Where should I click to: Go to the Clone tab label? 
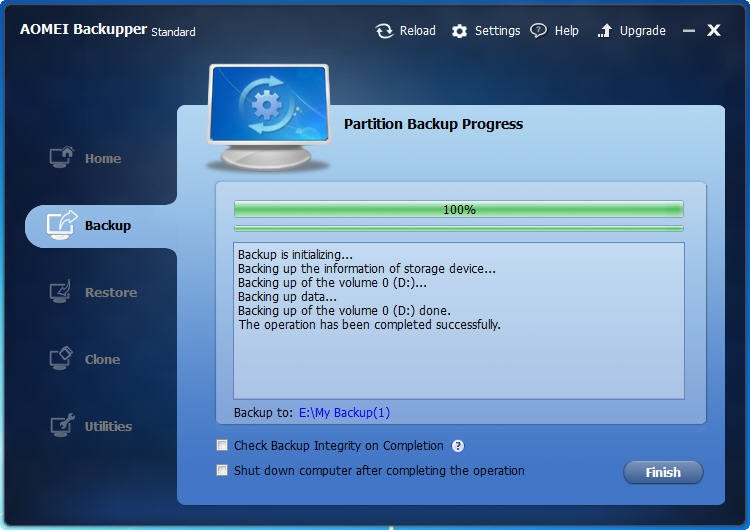[102, 359]
